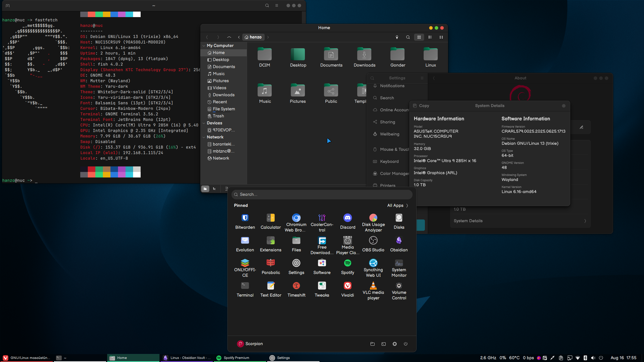644x362 pixels.
Task: Open Timeshift backup tool
Action: click(x=296, y=289)
